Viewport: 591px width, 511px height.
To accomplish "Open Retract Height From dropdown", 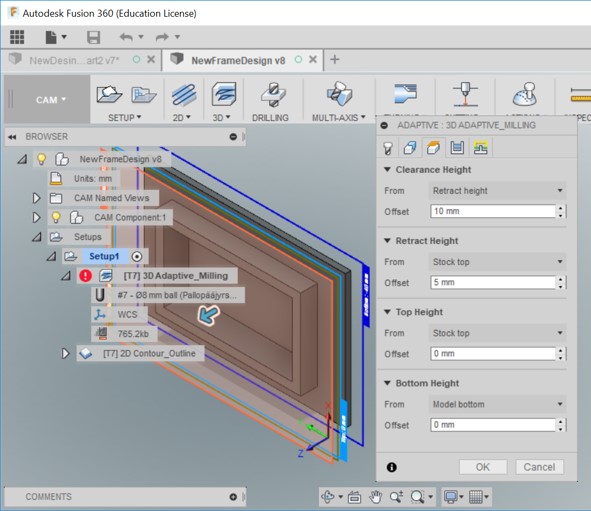I will coord(498,262).
